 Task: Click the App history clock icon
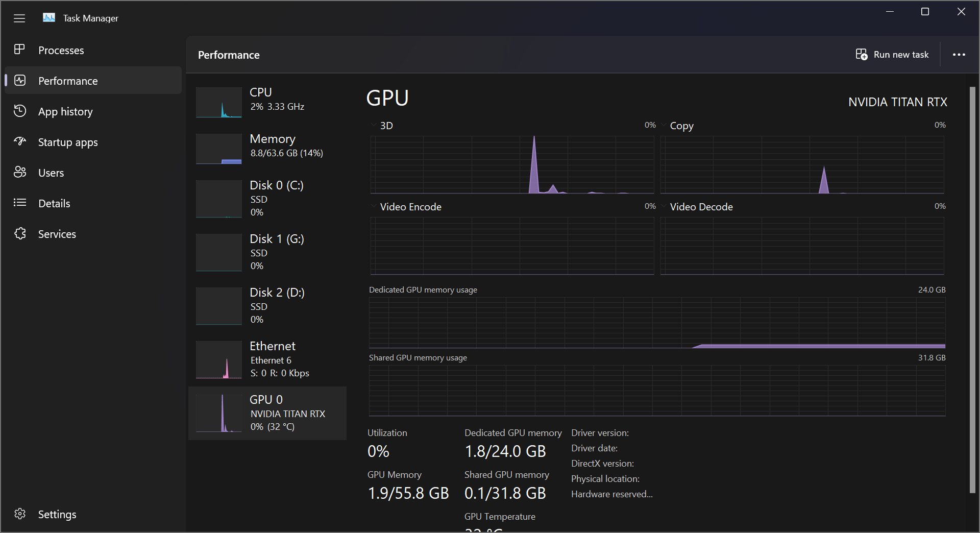pos(20,111)
